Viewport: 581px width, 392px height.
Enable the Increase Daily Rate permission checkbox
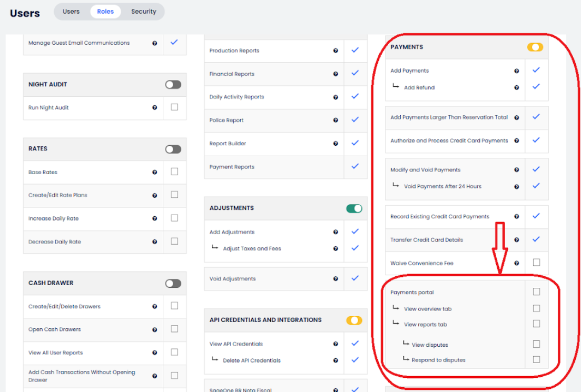point(174,218)
